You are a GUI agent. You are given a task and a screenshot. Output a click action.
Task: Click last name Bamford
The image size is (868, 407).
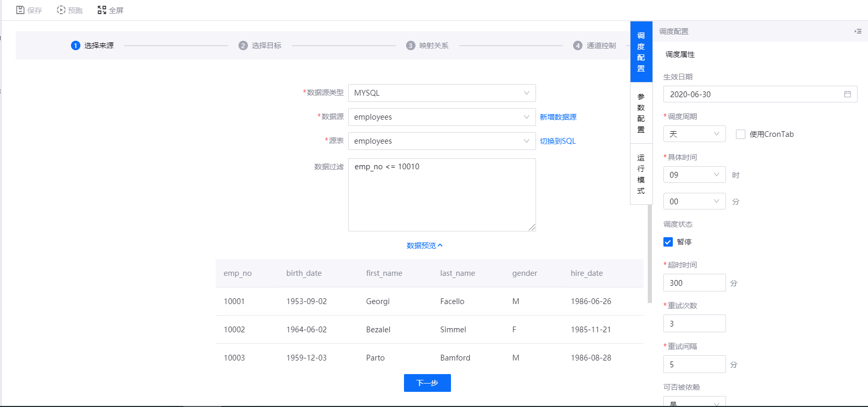pyautogui.click(x=455, y=358)
